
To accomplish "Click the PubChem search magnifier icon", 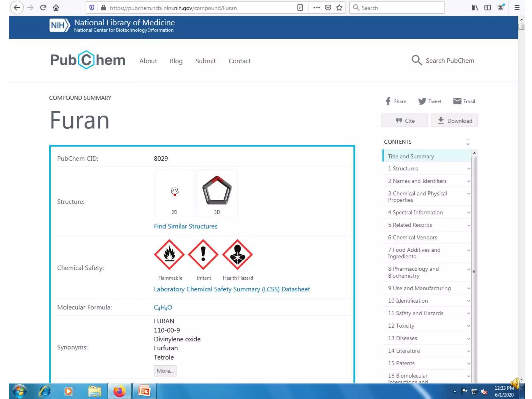I will [416, 61].
